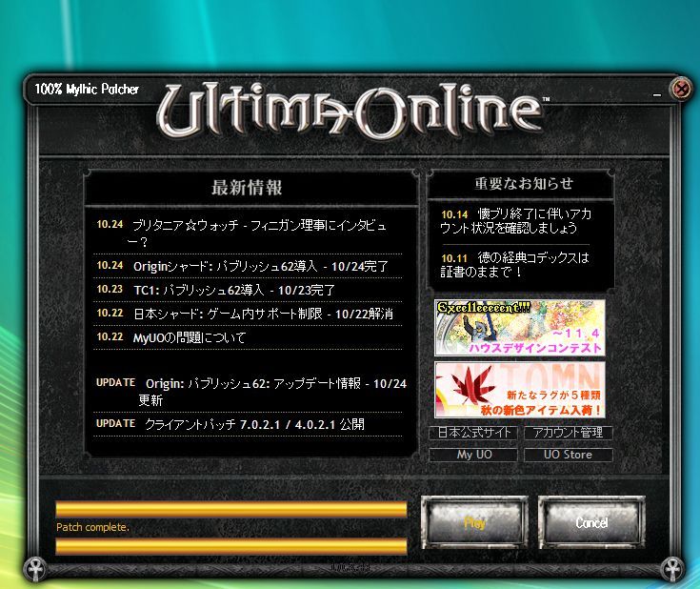Open the 秋の新色アイテム入荷 banner
The image size is (700, 589).
[520, 390]
